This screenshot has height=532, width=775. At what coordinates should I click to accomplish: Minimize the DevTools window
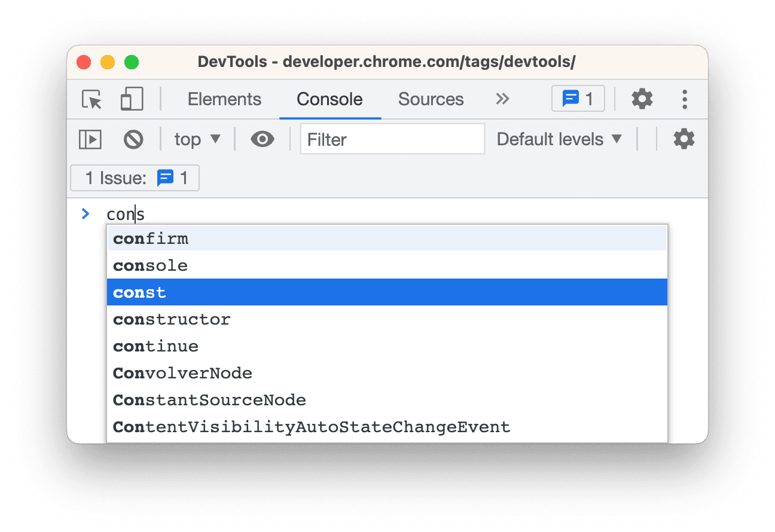pyautogui.click(x=108, y=62)
